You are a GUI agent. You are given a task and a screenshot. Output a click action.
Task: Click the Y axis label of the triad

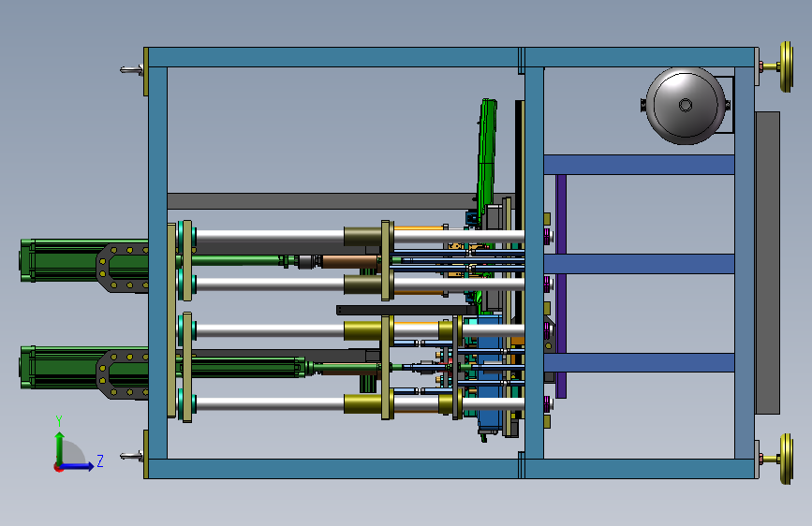click(59, 421)
